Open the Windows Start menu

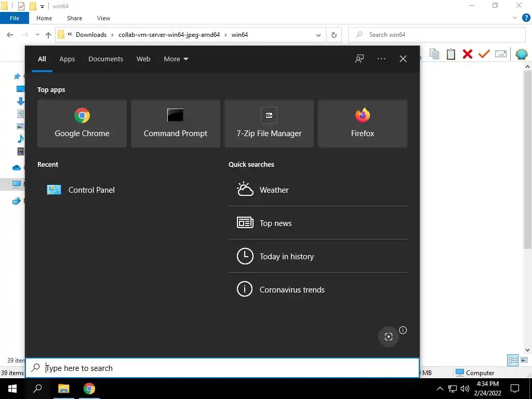pyautogui.click(x=12, y=389)
